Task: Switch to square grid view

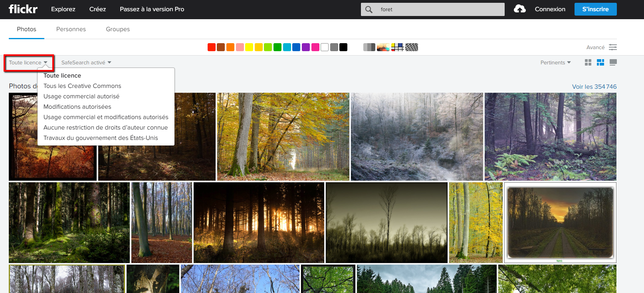Action: tap(588, 62)
